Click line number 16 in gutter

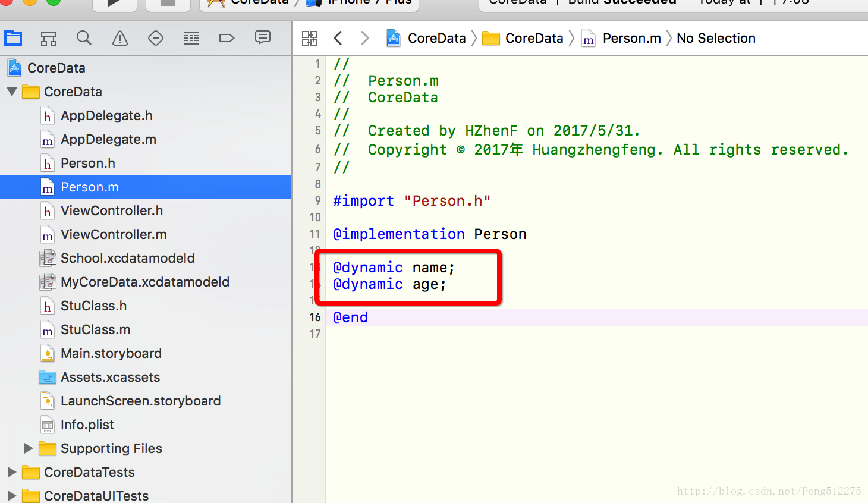coord(315,317)
